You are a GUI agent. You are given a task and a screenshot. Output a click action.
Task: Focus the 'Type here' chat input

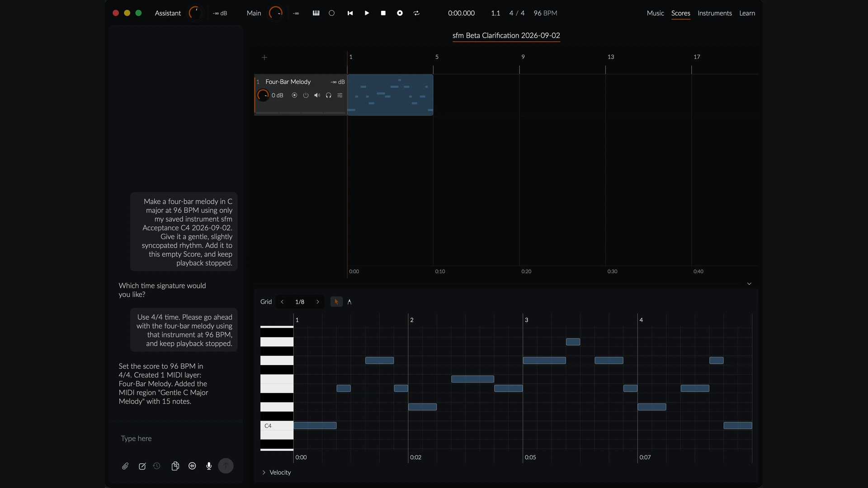[175, 438]
